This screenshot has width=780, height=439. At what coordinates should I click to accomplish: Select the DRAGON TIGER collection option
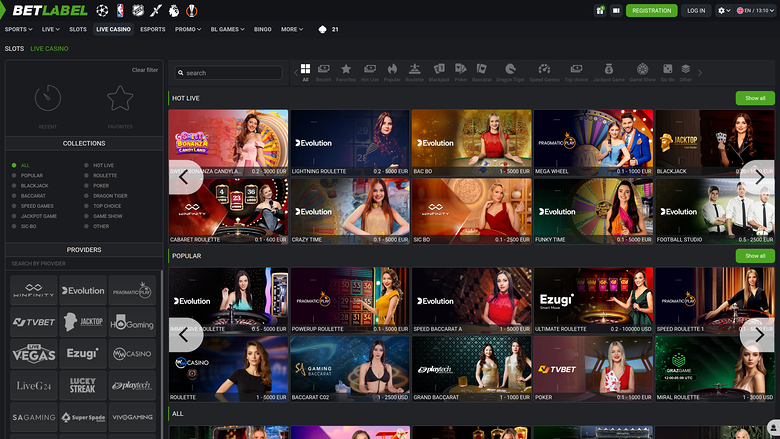point(105,196)
